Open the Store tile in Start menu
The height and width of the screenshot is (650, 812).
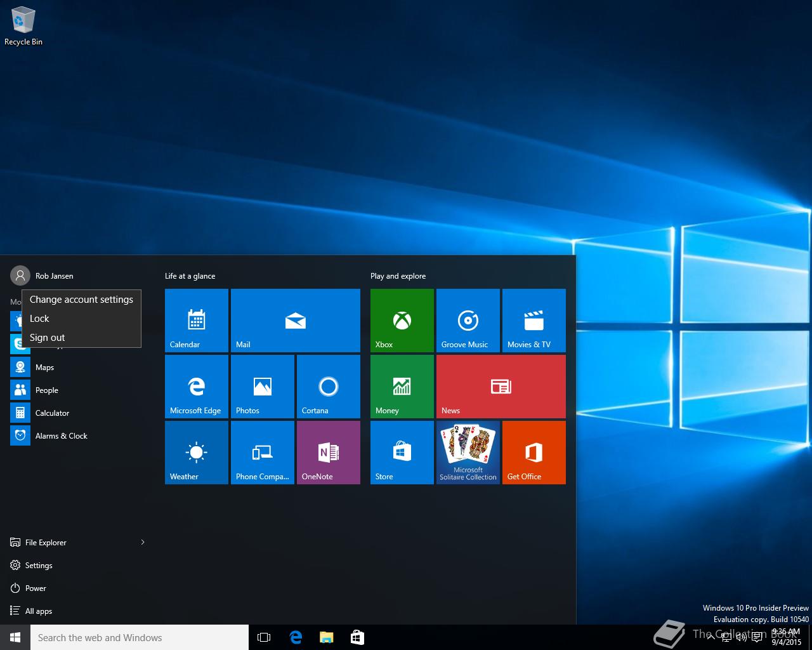(402, 453)
